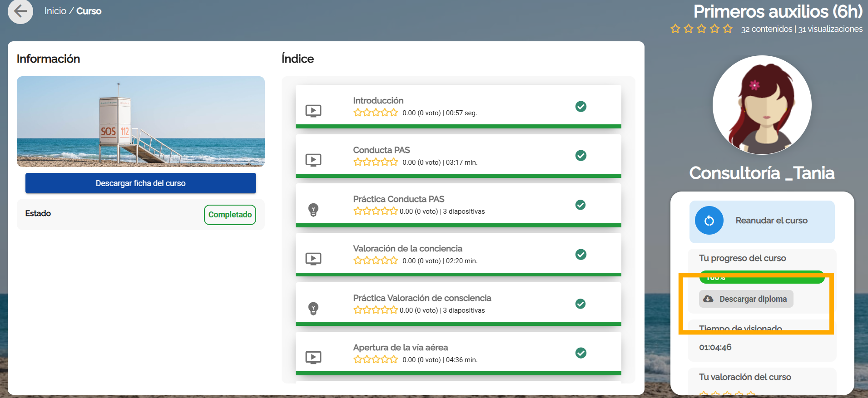The height and width of the screenshot is (398, 868).
Task: Click the video icon for Apertura de la vía aérea
Action: click(313, 357)
